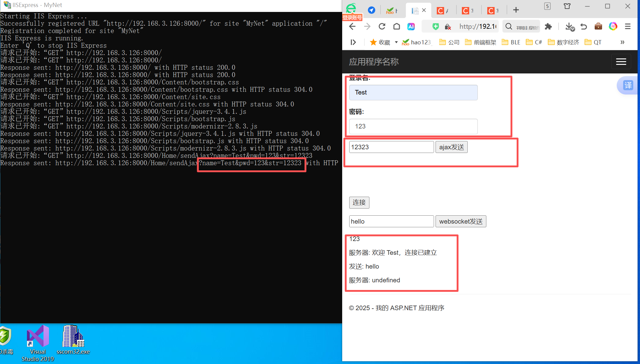Toggle the bookmarks sidebar arrow icon
640x364 pixels.
coord(353,42)
